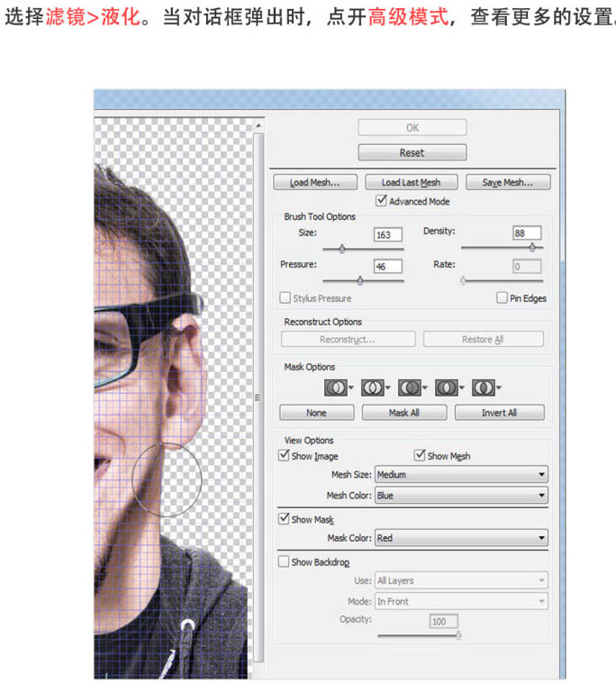Open the Mesh Color dropdown set to Blue
The image size is (616, 684).
(x=461, y=495)
